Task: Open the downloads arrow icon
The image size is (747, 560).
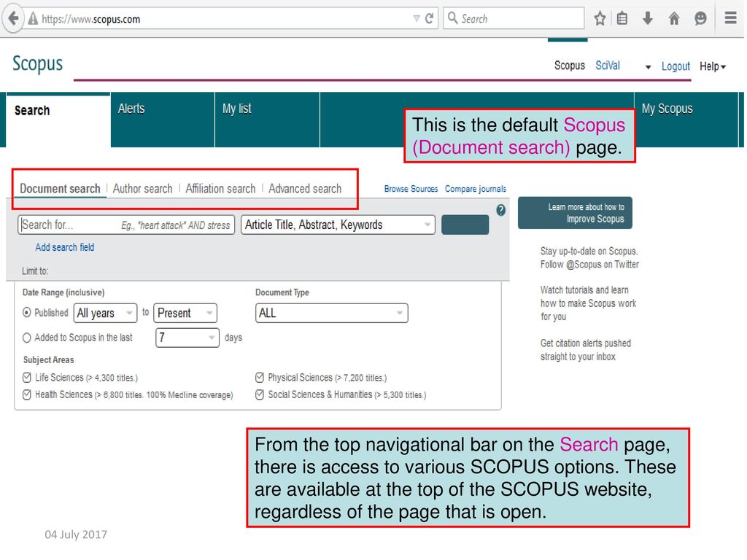Action: pyautogui.click(x=648, y=18)
